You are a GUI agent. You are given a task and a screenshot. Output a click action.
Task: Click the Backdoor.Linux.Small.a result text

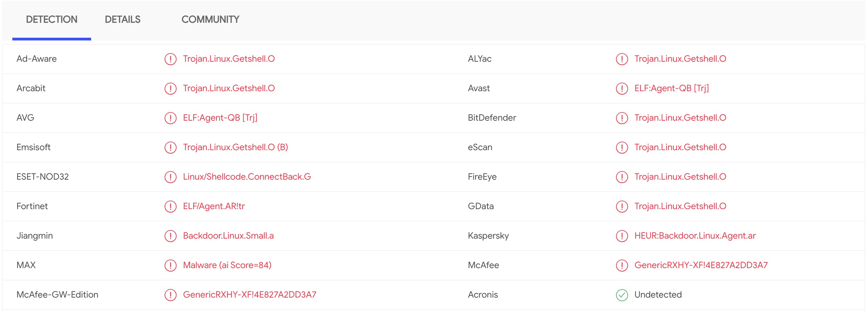click(228, 236)
